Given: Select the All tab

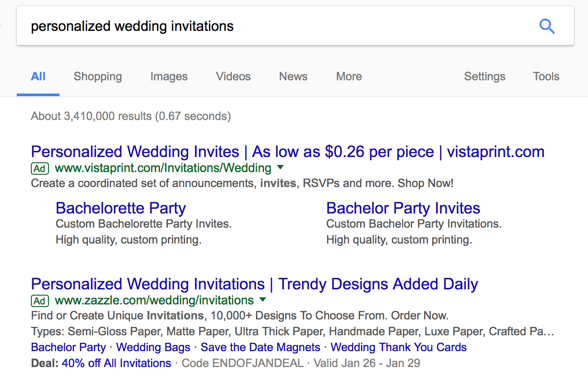Looking at the screenshot, I should [38, 76].
